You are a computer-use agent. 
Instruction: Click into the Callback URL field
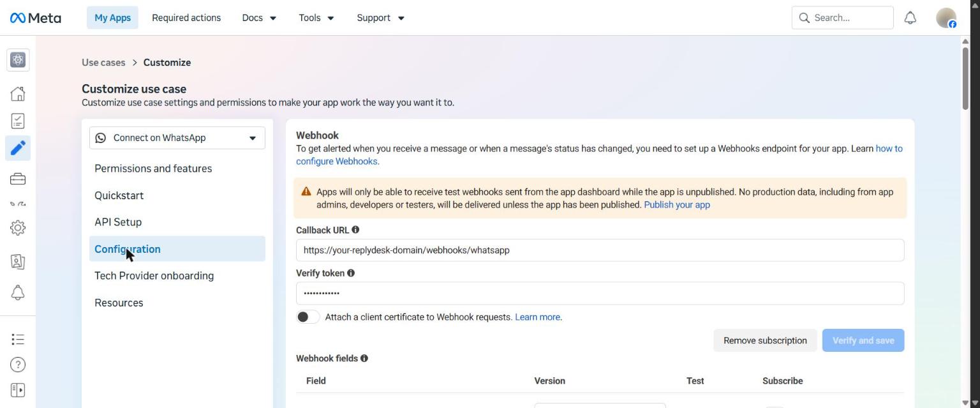600,250
